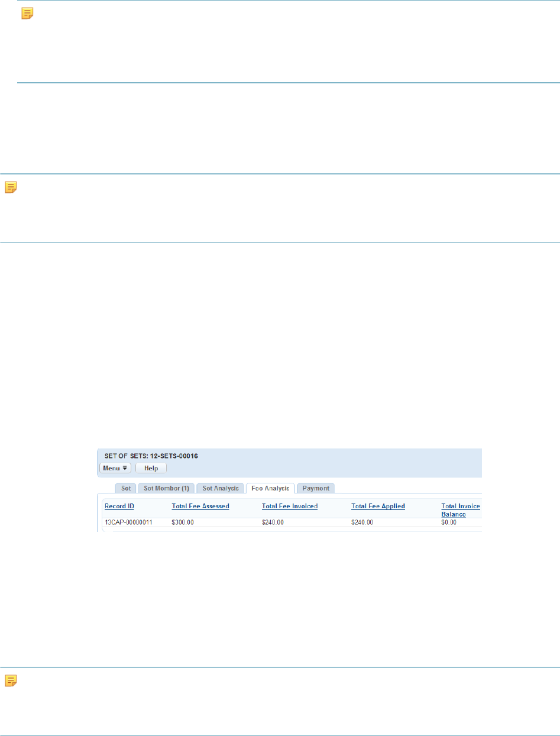
Task: Click the Help button
Action: click(x=151, y=468)
